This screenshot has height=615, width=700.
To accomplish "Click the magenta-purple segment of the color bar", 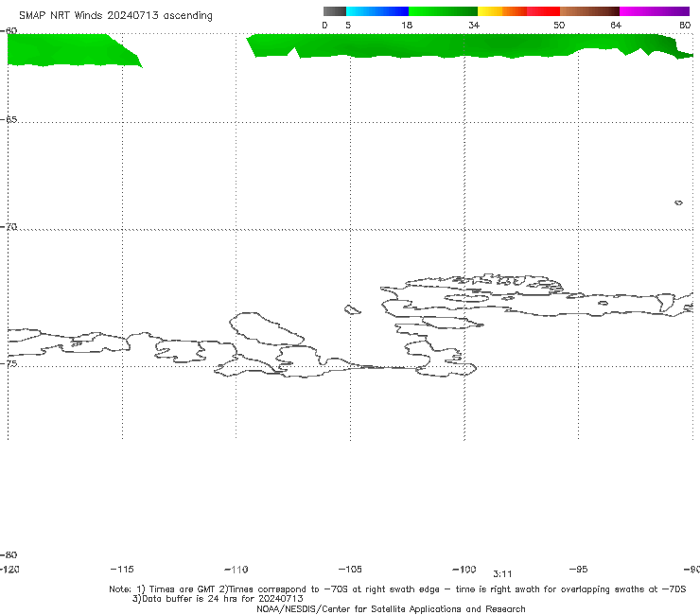I will (655, 11).
